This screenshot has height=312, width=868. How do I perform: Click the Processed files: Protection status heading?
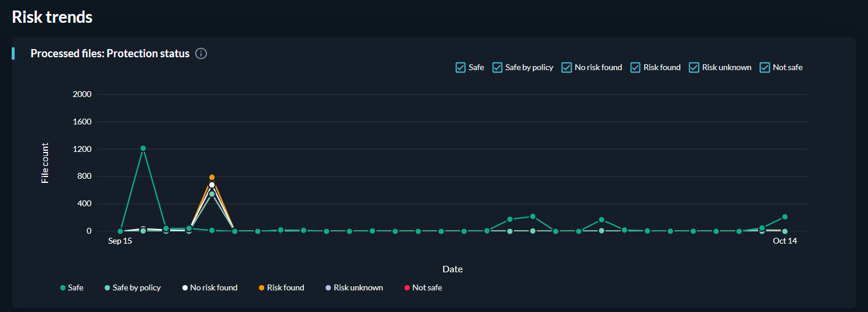point(110,54)
